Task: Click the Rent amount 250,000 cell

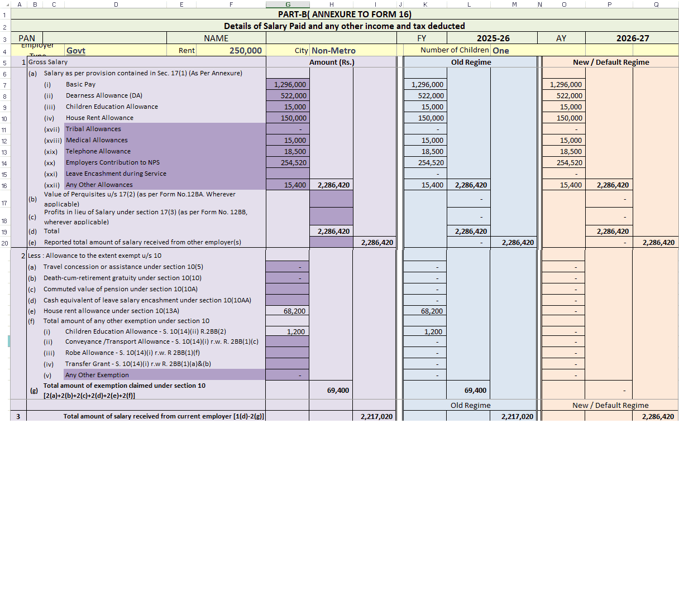Action: coord(231,51)
